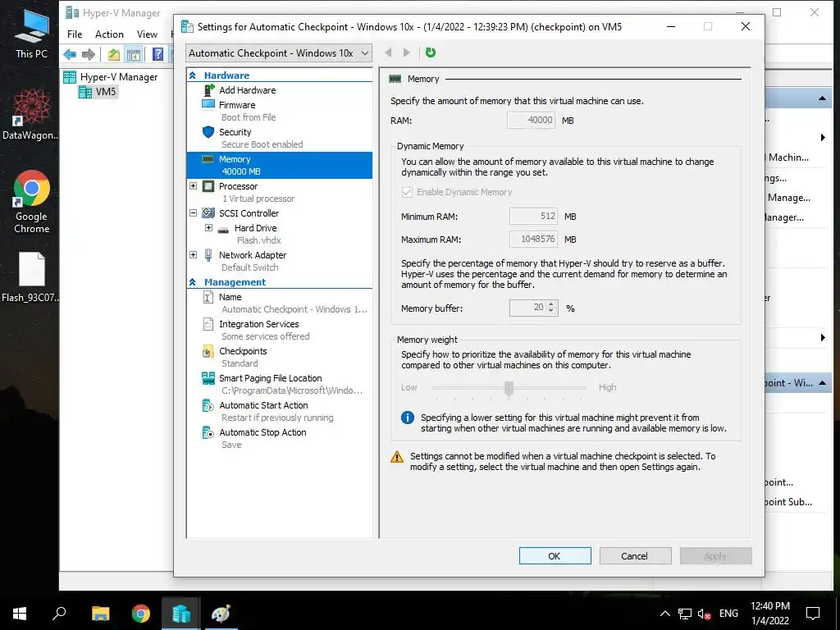Click the SCSI Controller icon
The height and width of the screenshot is (630, 840).
coord(208,213)
